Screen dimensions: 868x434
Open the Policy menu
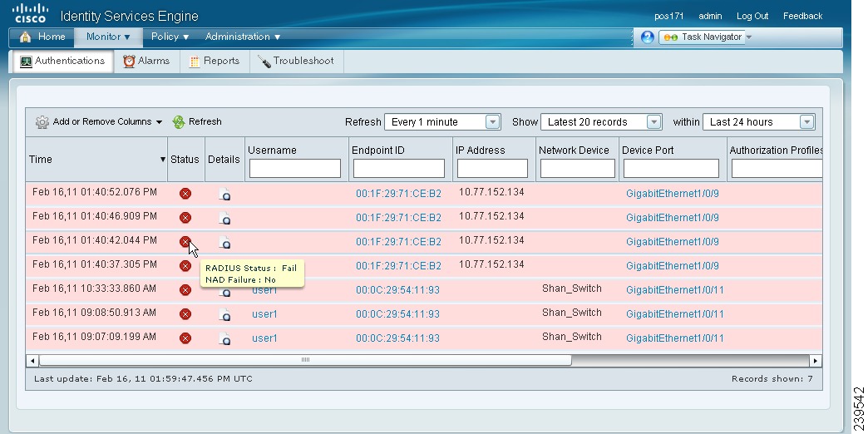(x=170, y=37)
